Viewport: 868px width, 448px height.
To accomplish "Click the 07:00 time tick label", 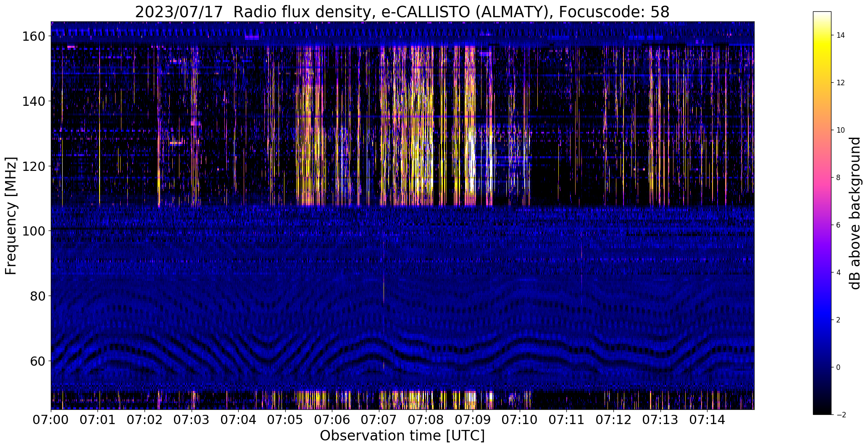I will (51, 419).
